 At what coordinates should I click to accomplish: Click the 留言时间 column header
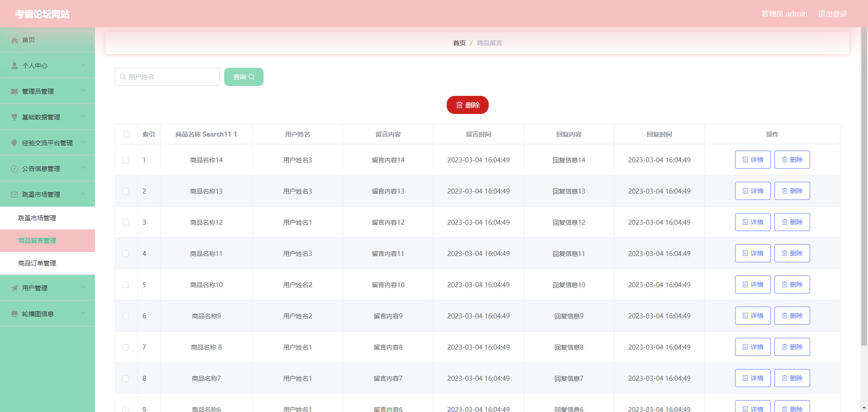click(478, 134)
